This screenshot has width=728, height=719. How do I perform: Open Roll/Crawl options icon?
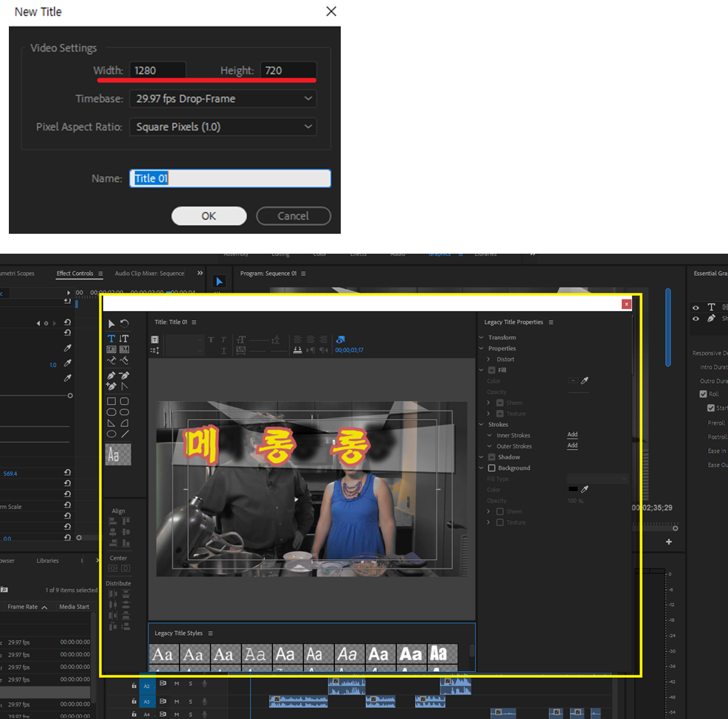[155, 350]
